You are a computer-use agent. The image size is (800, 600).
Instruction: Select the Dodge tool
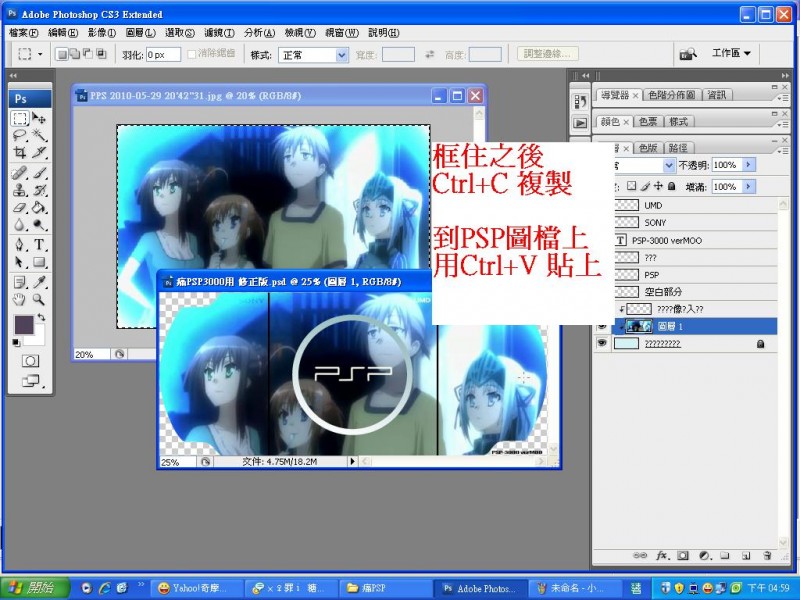(39, 224)
